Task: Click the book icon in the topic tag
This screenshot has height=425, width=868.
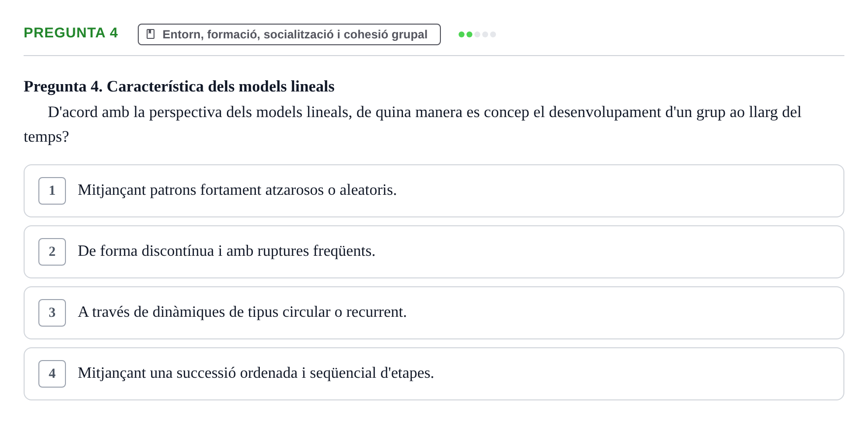Action: (151, 34)
